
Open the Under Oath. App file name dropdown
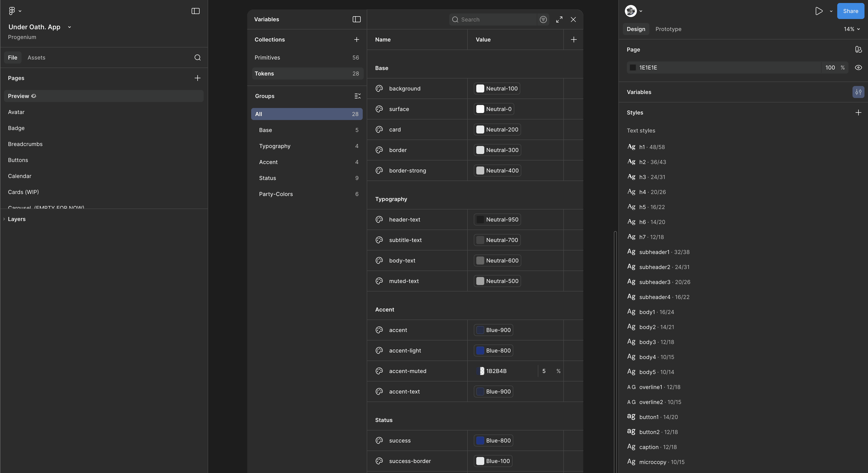click(x=69, y=27)
